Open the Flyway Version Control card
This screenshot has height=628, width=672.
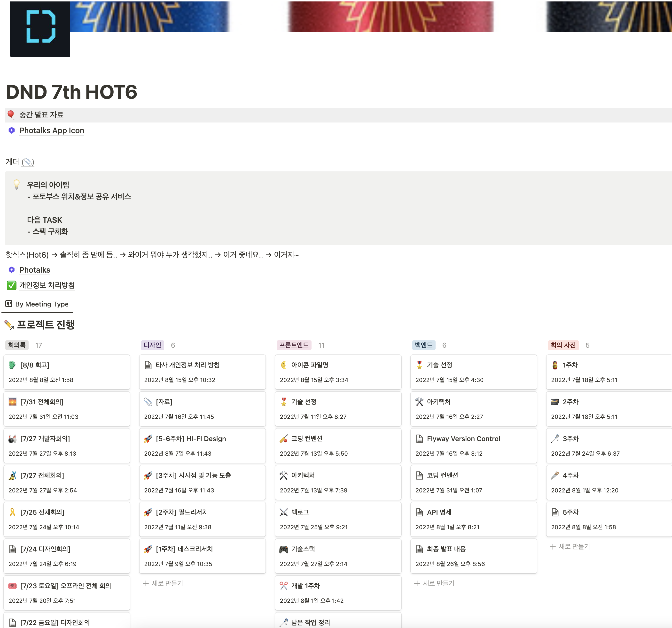(463, 438)
